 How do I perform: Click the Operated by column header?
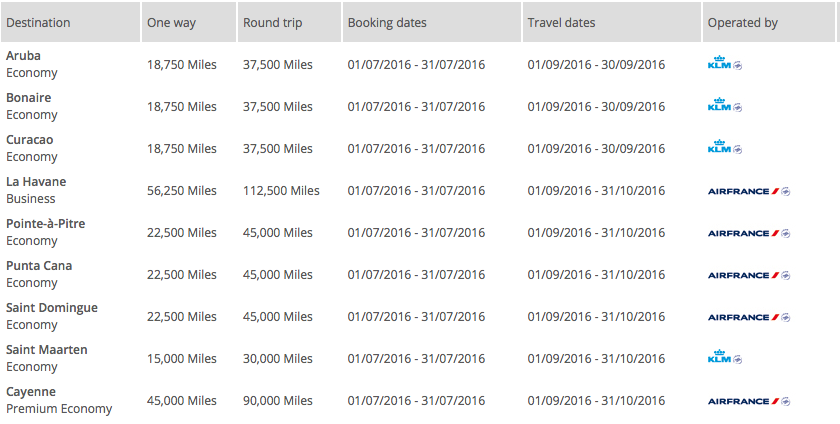pyautogui.click(x=742, y=23)
